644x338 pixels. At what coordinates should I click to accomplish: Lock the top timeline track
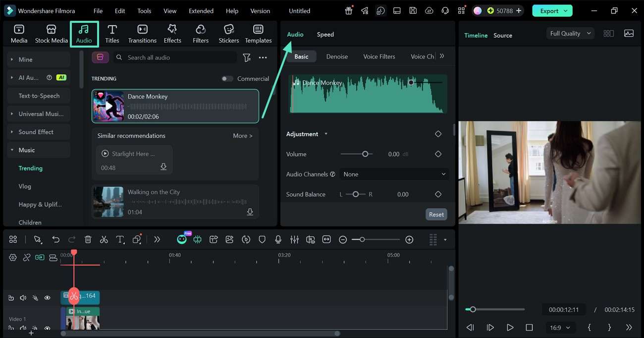tap(11, 298)
